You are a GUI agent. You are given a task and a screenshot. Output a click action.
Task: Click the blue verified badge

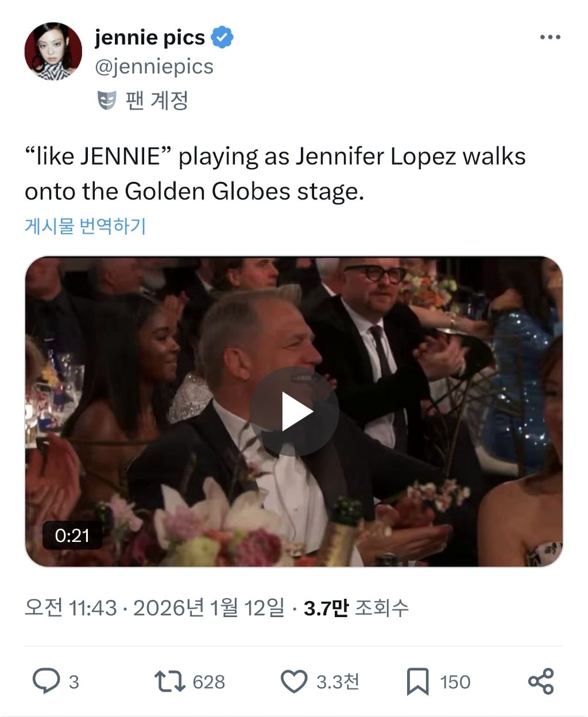[222, 37]
